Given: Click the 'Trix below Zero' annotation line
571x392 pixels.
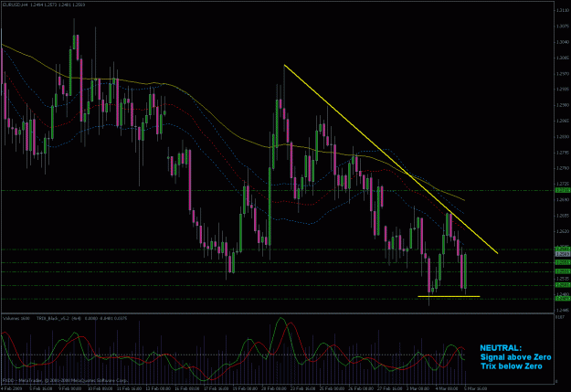Looking at the screenshot, I should click(512, 366).
